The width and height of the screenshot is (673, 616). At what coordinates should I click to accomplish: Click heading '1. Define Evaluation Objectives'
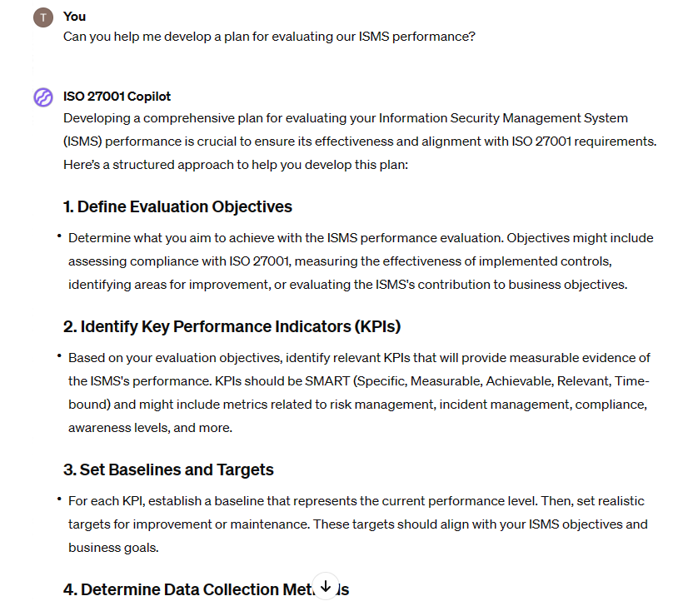click(x=177, y=206)
